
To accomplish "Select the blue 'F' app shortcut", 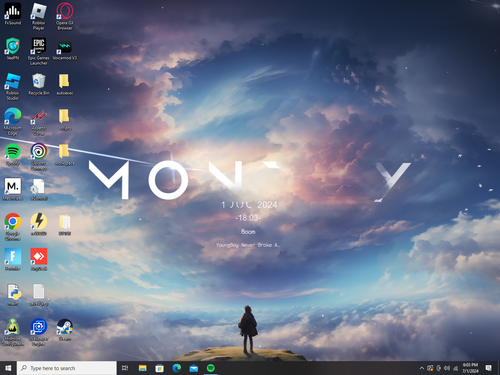I will tap(13, 259).
